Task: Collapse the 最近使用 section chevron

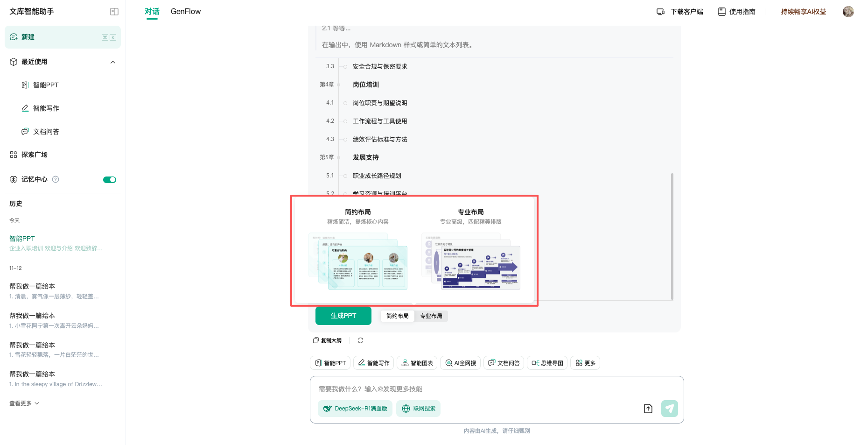Action: tap(113, 62)
